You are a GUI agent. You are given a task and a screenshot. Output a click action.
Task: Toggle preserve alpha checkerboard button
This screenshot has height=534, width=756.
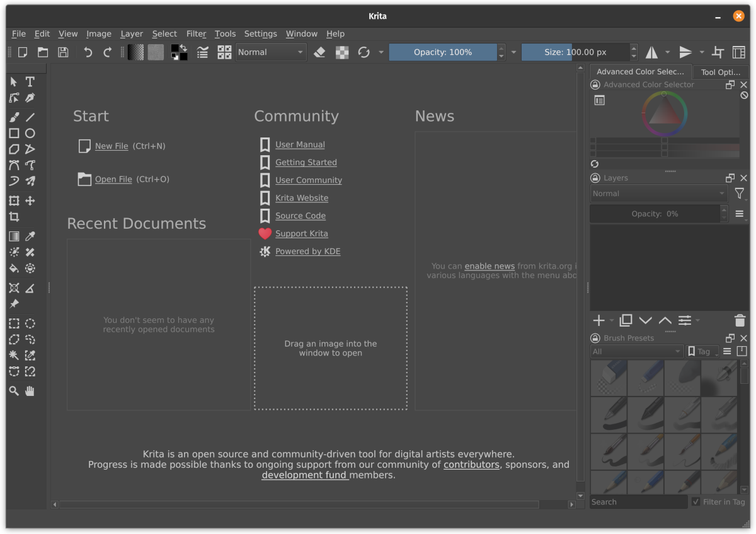coord(342,52)
